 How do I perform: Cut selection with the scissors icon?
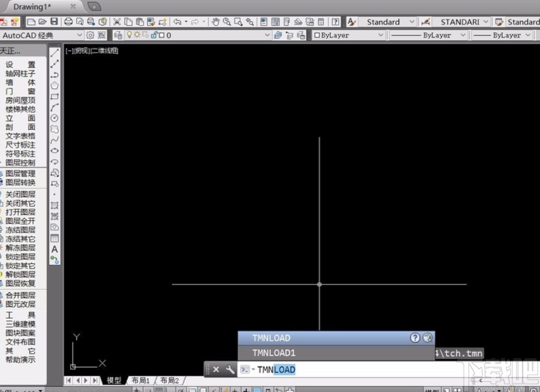click(x=117, y=22)
